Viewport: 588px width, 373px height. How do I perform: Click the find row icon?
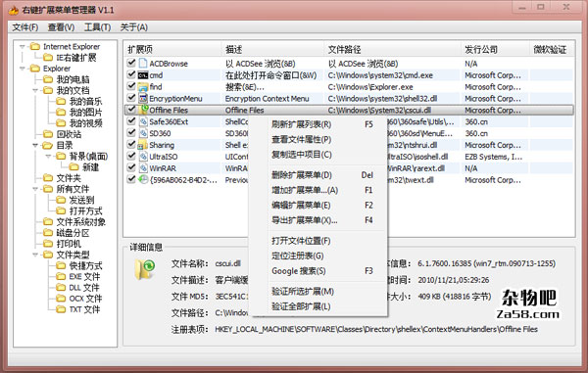click(x=143, y=87)
